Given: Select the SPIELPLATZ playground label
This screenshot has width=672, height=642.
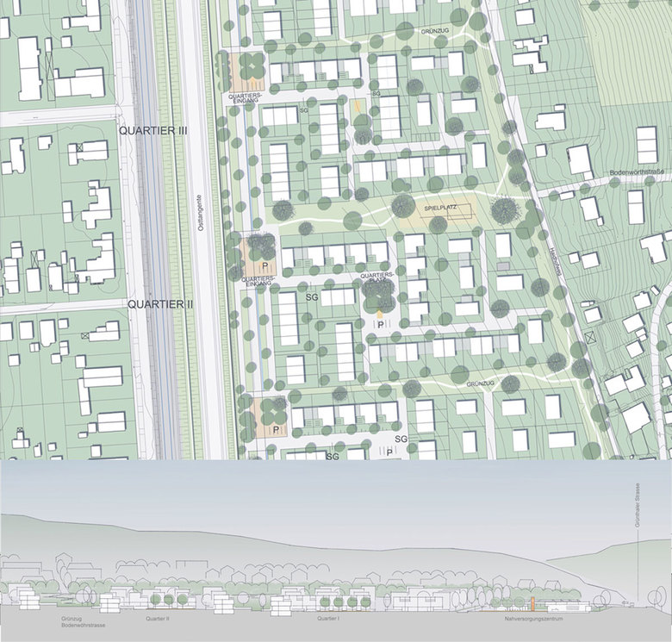Looking at the screenshot, I should coord(439,209).
